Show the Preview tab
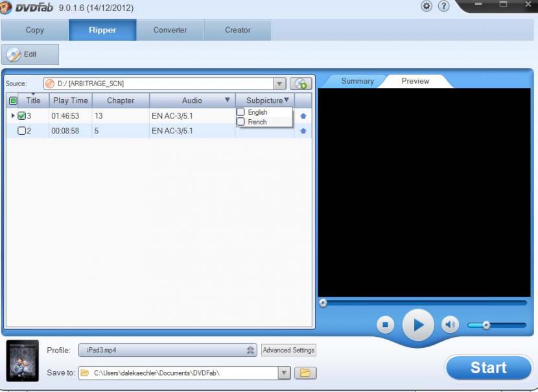Image resolution: width=538 pixels, height=392 pixels. pyautogui.click(x=415, y=81)
